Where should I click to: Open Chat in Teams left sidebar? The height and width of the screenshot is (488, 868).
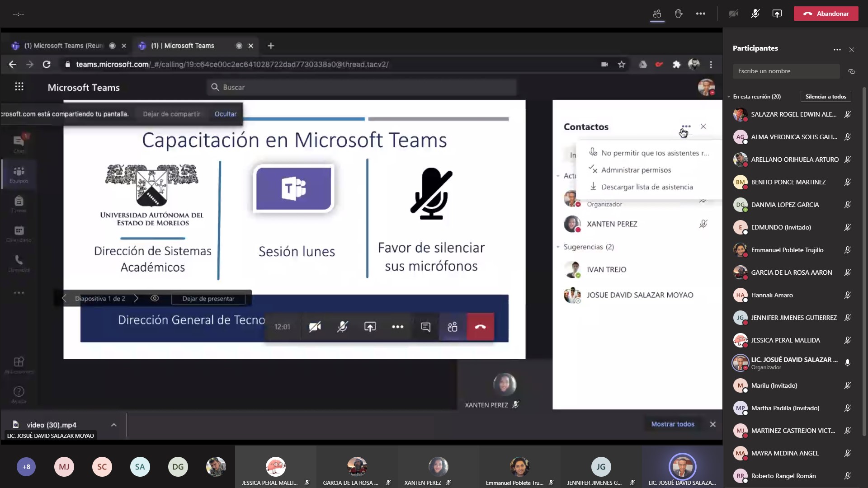[x=19, y=144]
